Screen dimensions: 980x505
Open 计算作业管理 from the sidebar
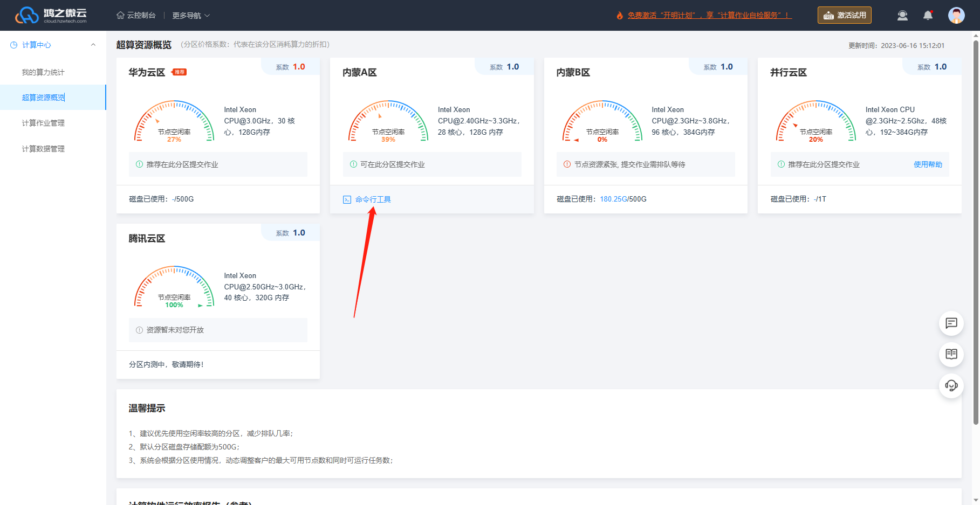click(43, 123)
